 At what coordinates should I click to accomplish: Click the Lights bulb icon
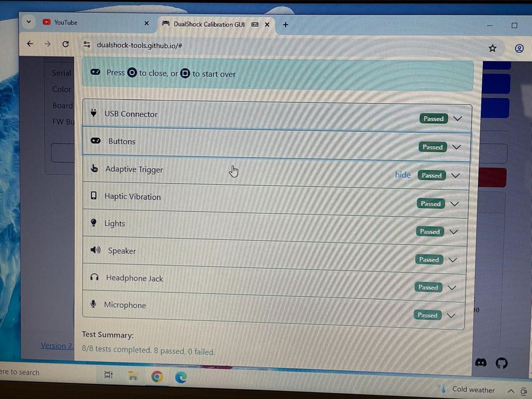94,222
